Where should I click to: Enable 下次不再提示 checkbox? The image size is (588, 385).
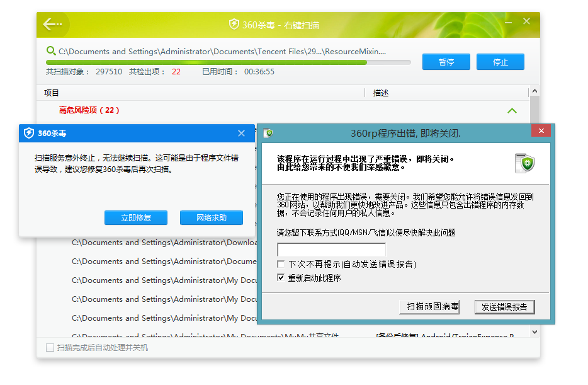coord(281,264)
